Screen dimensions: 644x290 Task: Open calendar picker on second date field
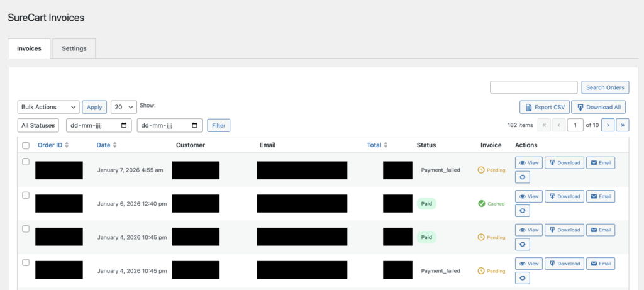click(196, 125)
